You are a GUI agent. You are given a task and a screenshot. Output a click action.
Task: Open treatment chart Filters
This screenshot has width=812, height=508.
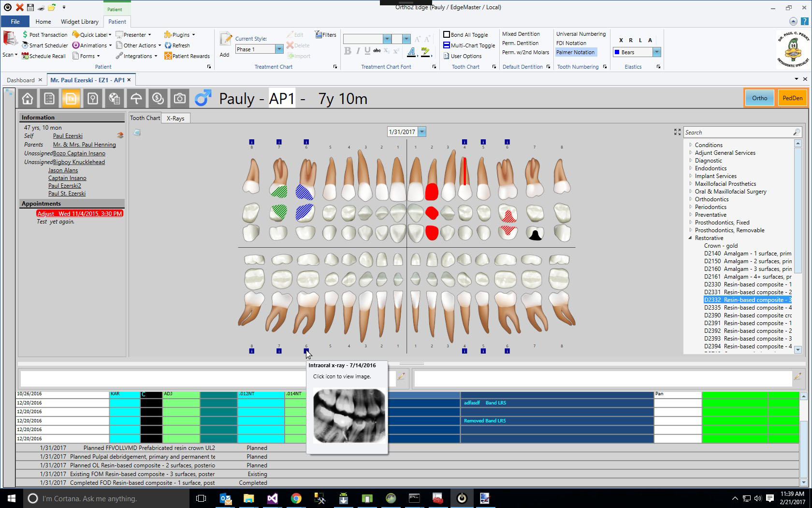[326, 35]
